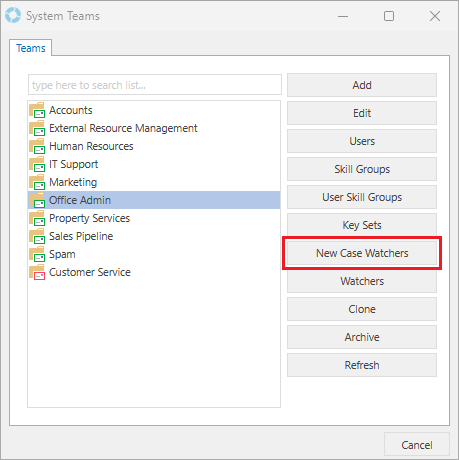
Task: Click the Accounts team folder icon
Action: pos(37,110)
